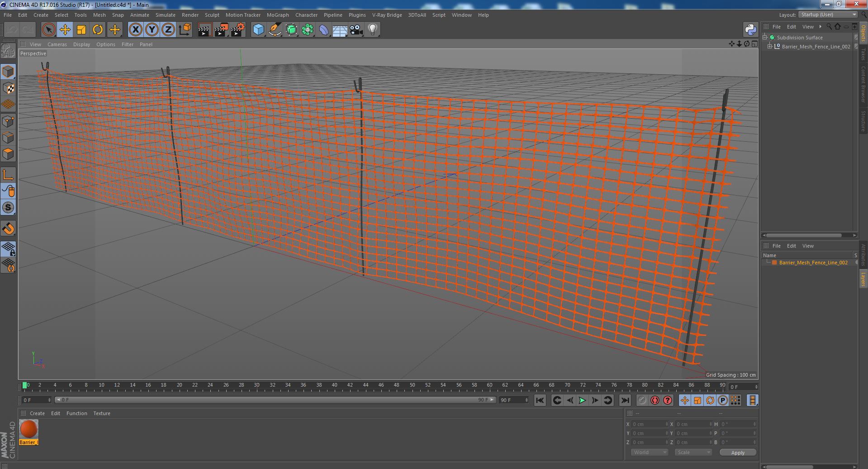Image resolution: width=868 pixels, height=469 pixels.
Task: Switch to Edges mode
Action: 8,138
